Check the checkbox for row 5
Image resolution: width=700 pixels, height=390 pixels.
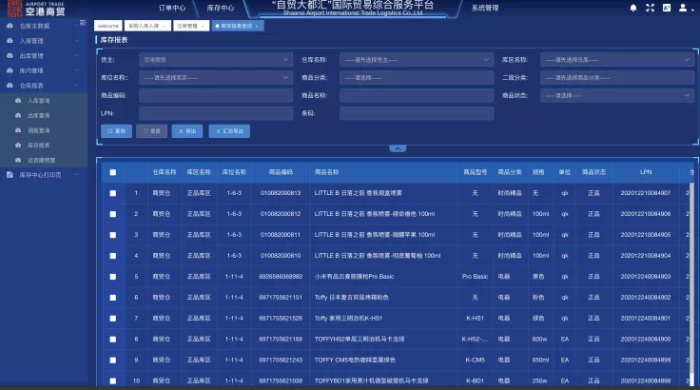point(113,277)
